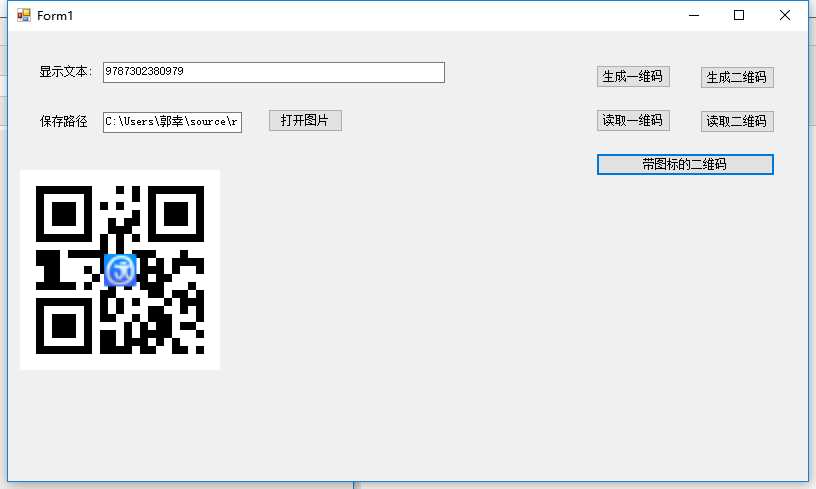
Task: Close the Form1 window
Action: click(x=785, y=16)
